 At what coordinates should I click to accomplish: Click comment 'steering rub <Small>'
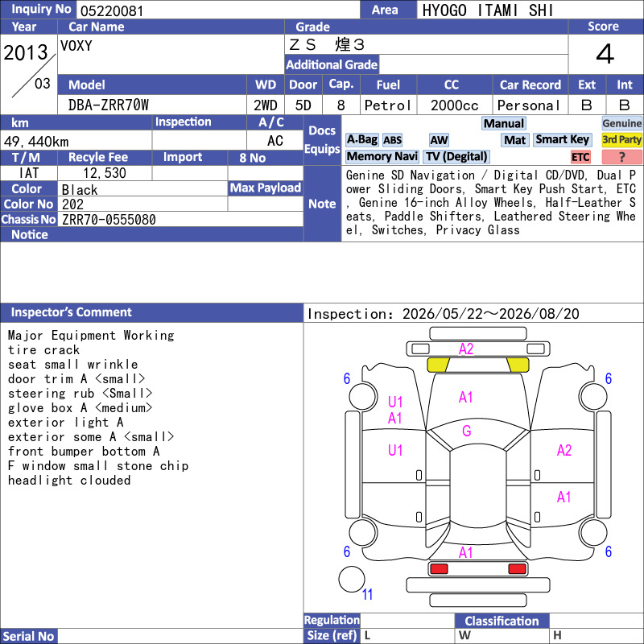pos(80,394)
